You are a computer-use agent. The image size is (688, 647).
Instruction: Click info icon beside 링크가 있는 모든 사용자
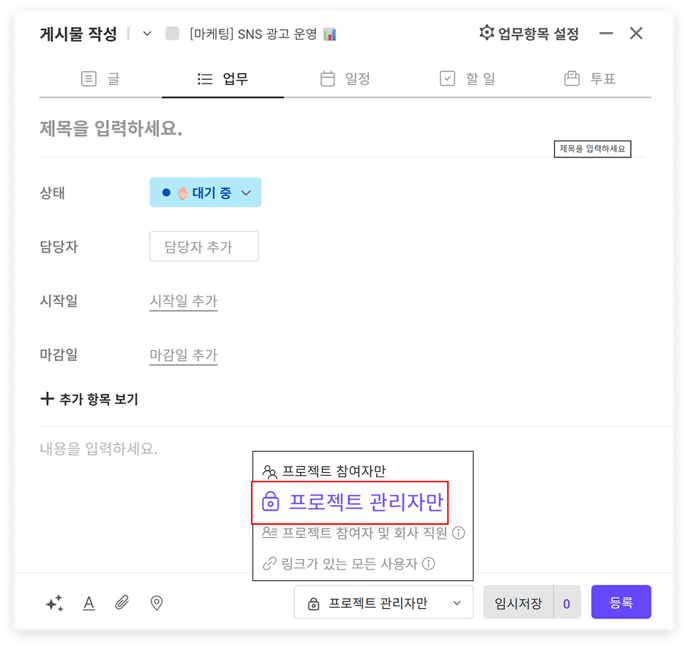coord(428,564)
